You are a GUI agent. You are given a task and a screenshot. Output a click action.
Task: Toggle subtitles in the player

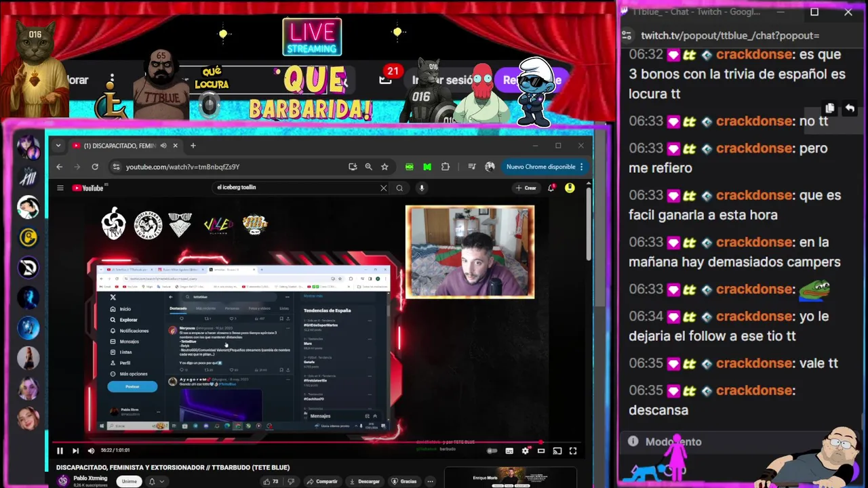click(509, 451)
